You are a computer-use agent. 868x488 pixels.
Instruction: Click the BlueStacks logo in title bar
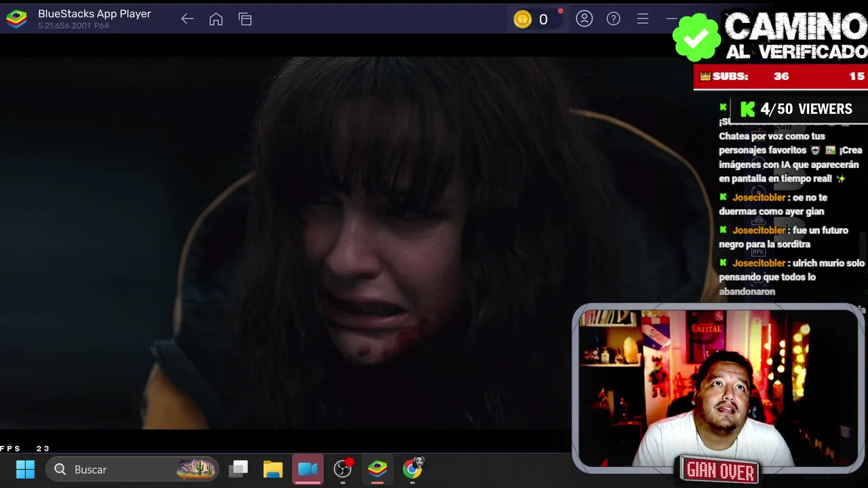pyautogui.click(x=16, y=19)
